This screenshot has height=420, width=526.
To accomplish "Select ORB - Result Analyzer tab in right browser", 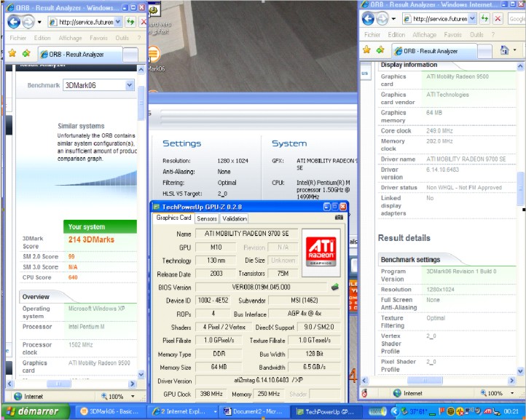I will pos(434,51).
